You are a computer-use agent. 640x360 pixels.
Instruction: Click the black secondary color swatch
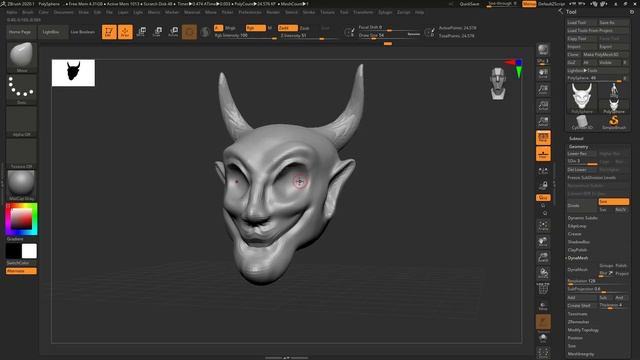tap(13, 251)
